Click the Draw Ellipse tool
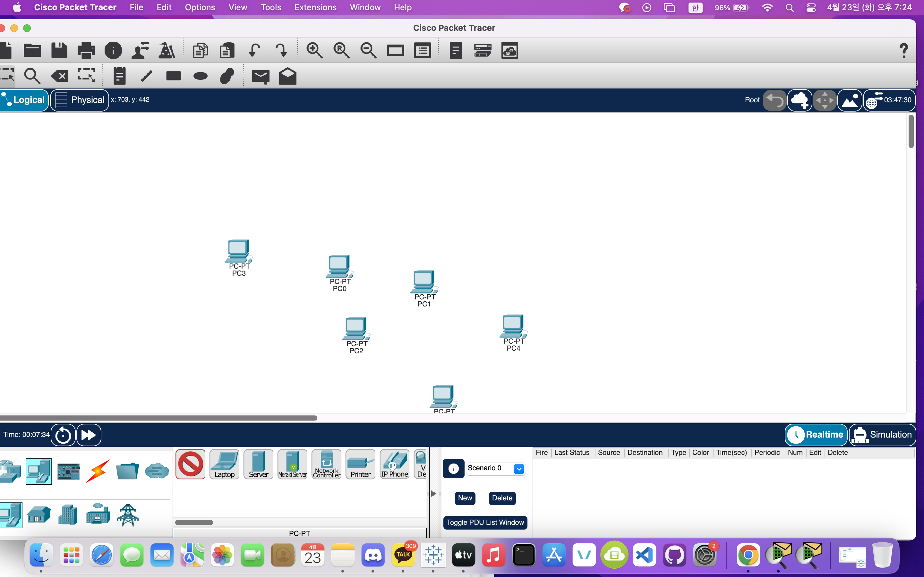The image size is (924, 577). pyautogui.click(x=201, y=76)
